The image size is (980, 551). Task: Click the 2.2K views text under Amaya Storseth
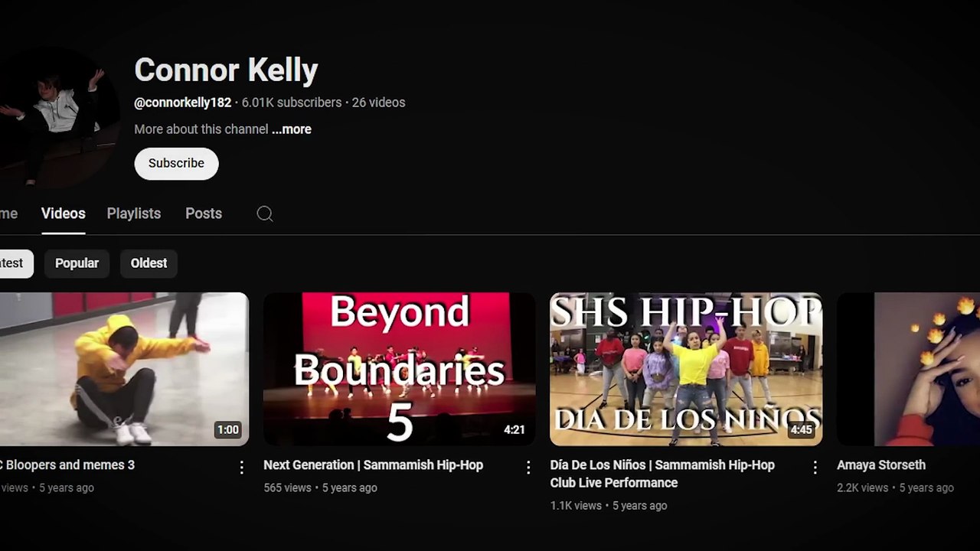click(863, 487)
